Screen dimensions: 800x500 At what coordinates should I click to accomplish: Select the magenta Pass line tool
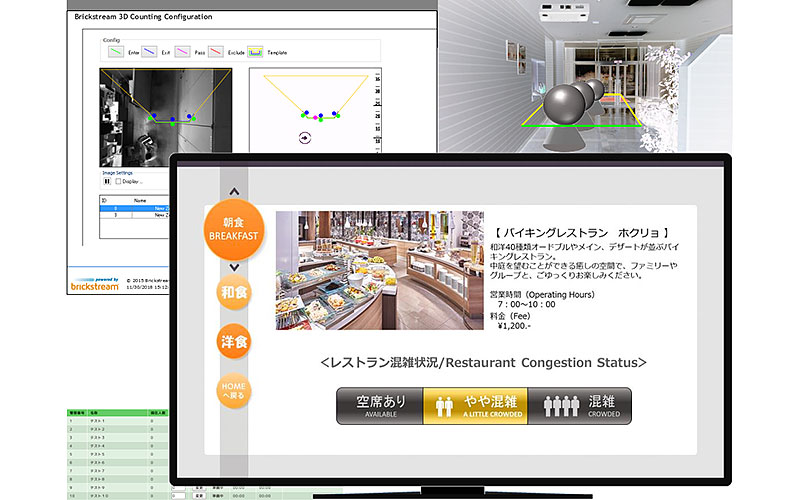point(182,52)
